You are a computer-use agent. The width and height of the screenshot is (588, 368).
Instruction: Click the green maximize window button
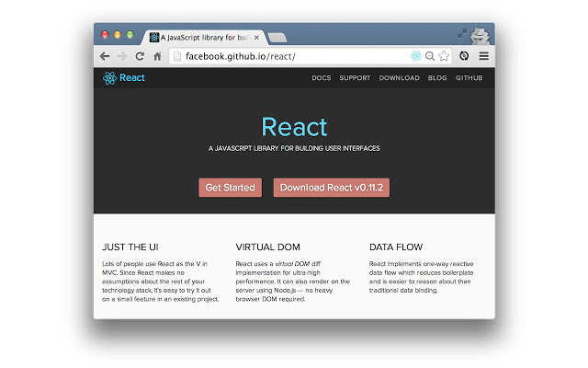(130, 35)
